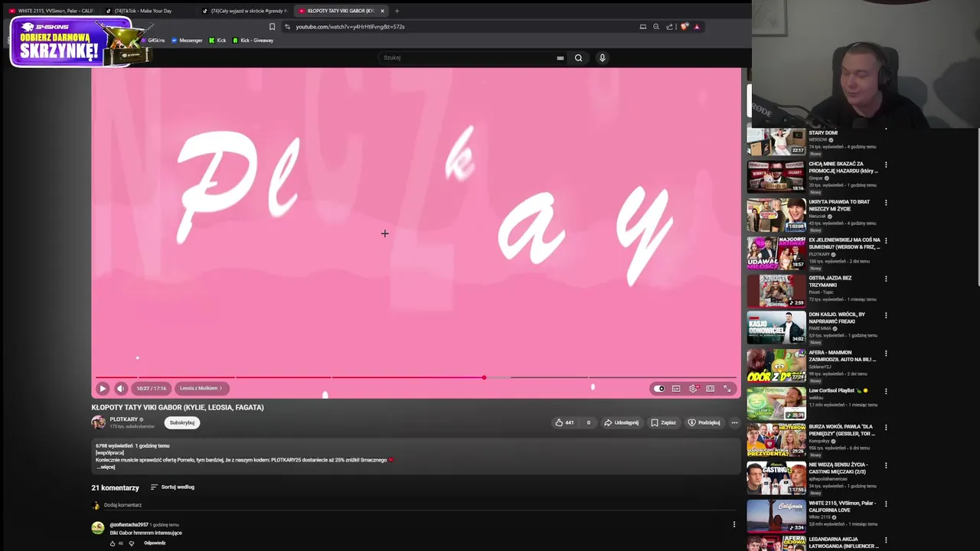Open the Brave shields icon
Viewport: 980px width, 551px height.
[x=684, y=27]
